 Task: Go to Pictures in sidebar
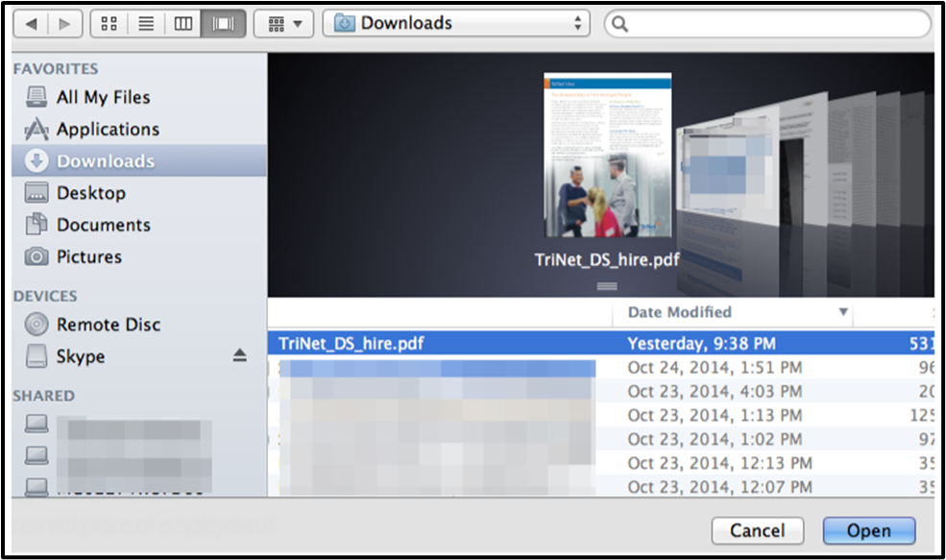click(88, 256)
